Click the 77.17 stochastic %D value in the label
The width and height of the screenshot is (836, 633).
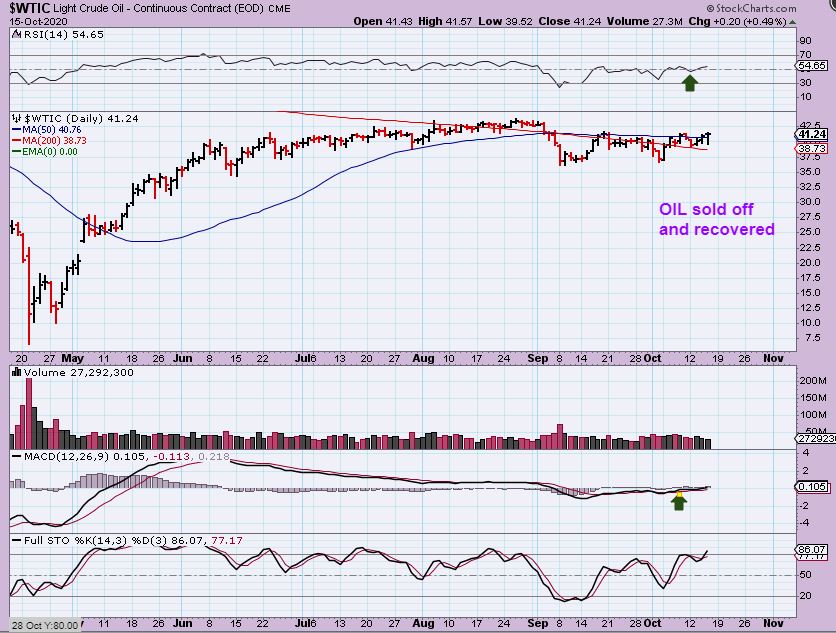[227, 541]
